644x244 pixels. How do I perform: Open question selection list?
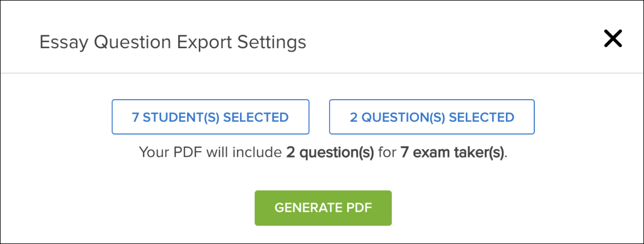click(432, 117)
